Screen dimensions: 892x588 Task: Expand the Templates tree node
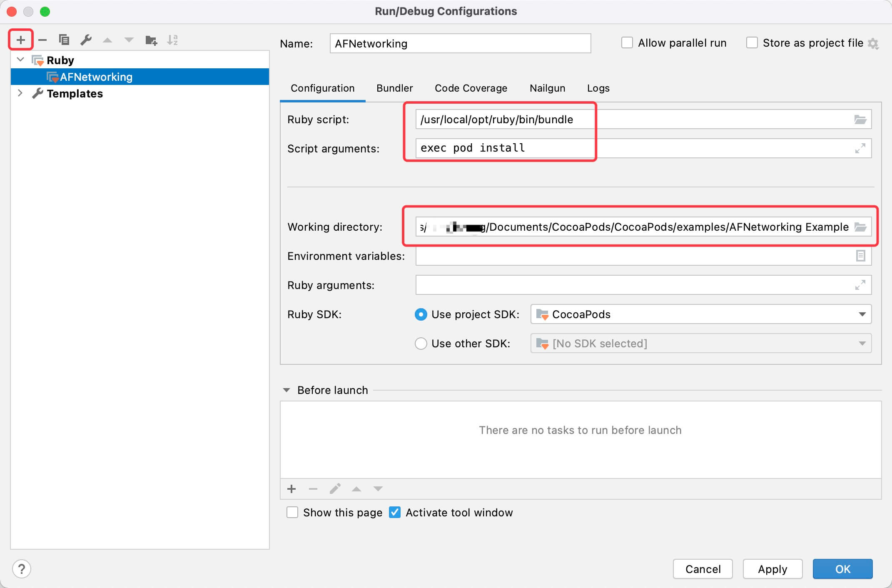click(20, 93)
